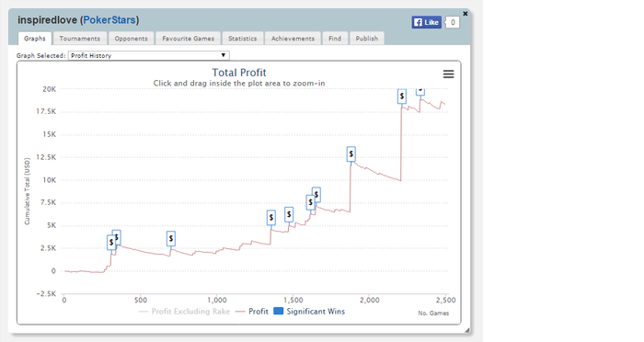This screenshot has height=342, width=644.
Task: Click the 20K y-axis label
Action: [x=50, y=89]
